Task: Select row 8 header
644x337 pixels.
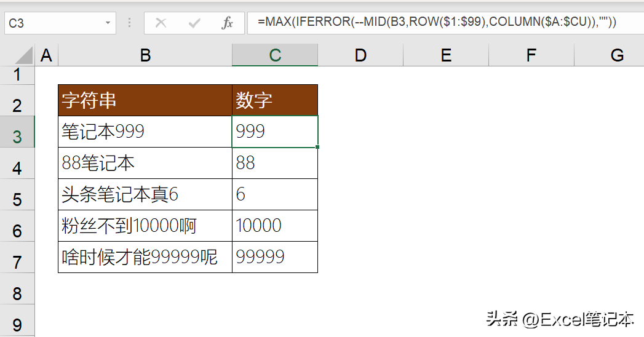Action: coord(17,288)
